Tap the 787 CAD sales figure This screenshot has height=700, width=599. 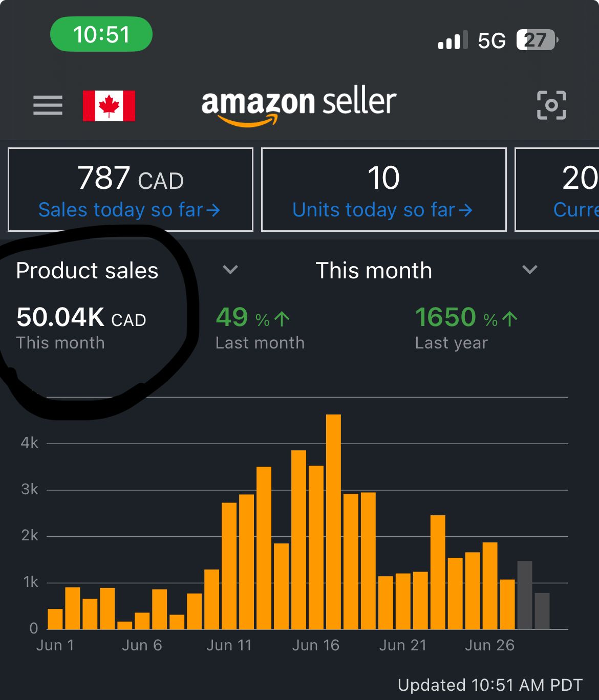[x=130, y=178]
